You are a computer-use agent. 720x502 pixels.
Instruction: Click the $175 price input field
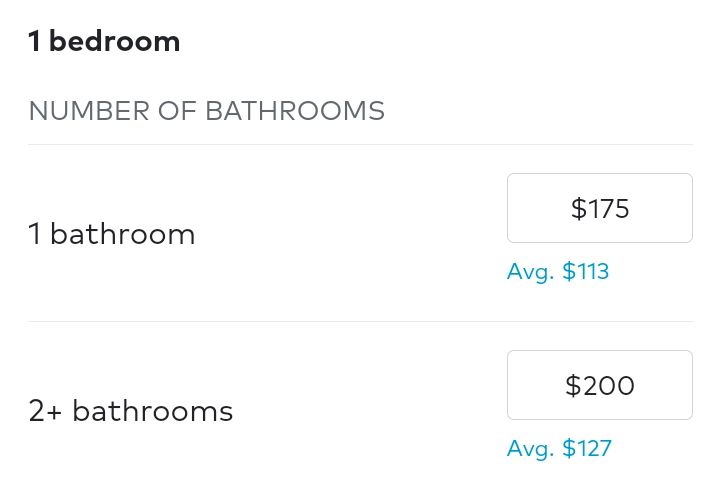[599, 208]
